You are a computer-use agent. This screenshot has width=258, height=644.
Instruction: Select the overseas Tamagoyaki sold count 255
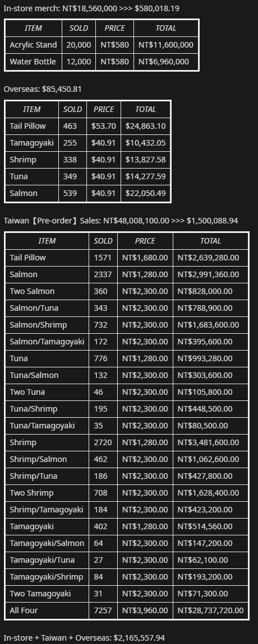[x=72, y=143]
